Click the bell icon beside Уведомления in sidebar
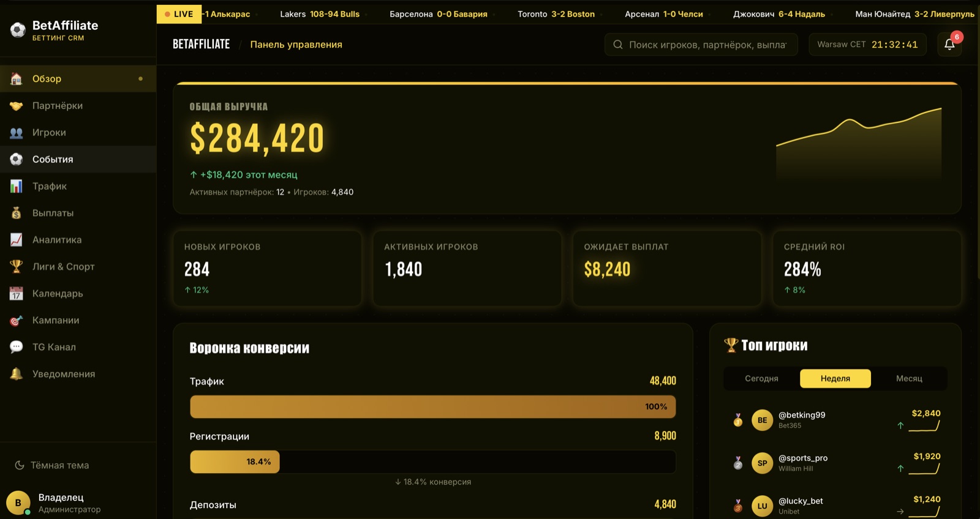 tap(17, 374)
